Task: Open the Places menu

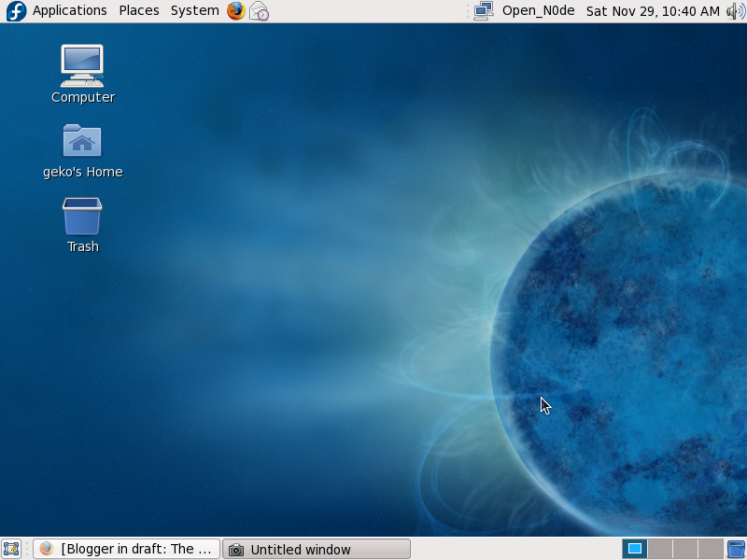Action: point(139,10)
